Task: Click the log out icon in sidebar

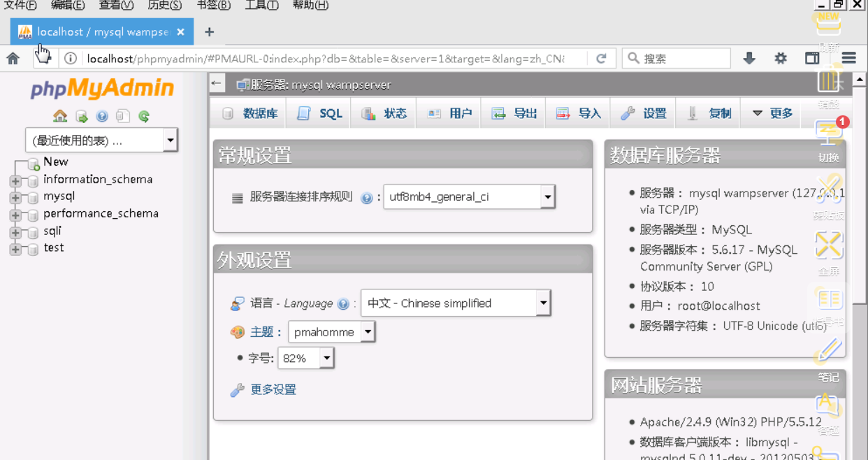Action: [82, 116]
